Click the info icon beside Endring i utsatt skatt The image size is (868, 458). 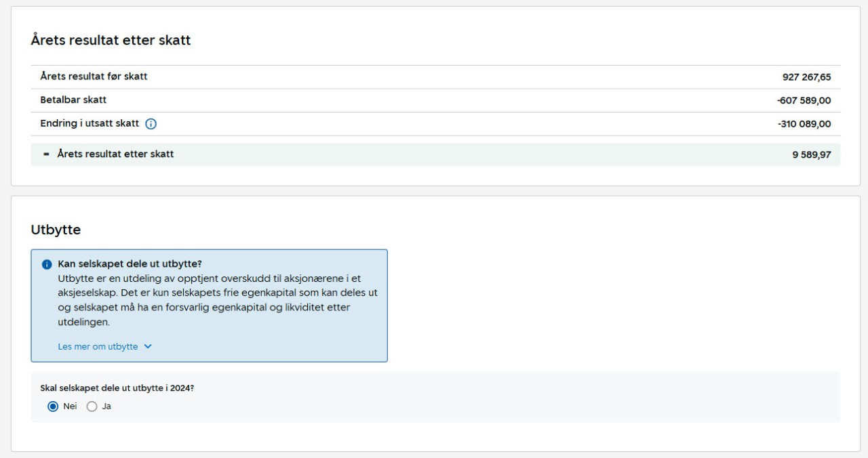tap(151, 124)
